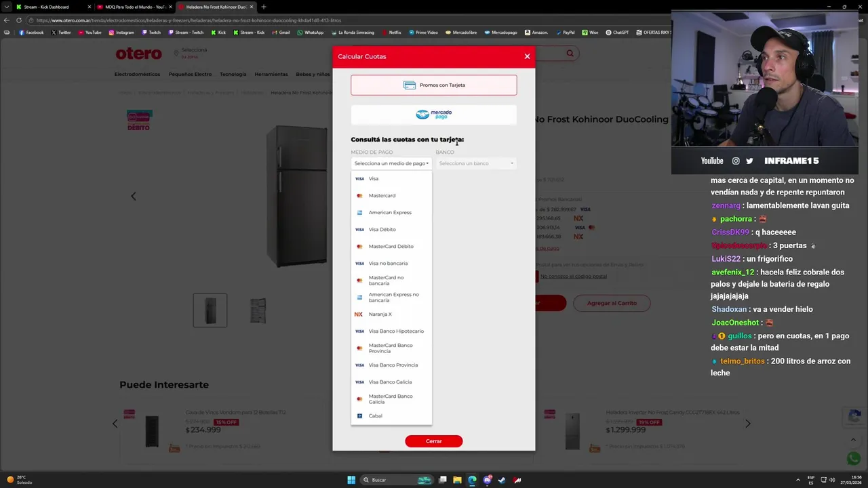Select Visa Banco Galicia option

click(391, 382)
